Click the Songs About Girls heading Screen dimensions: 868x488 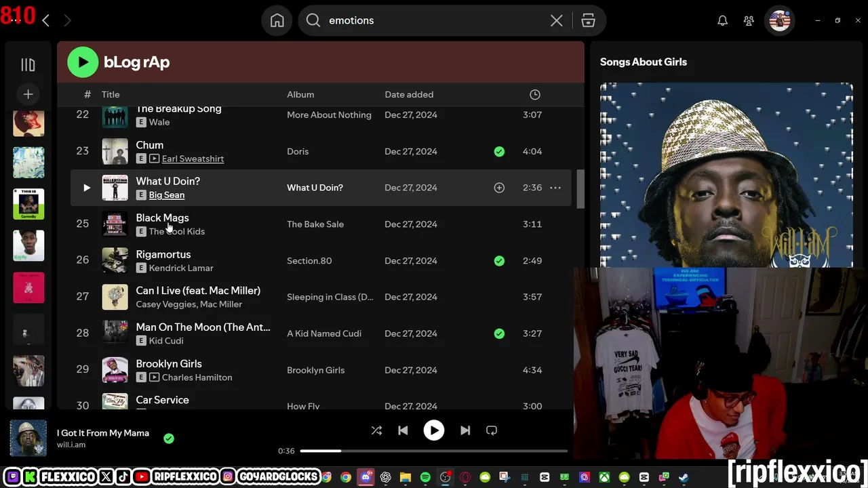tap(644, 62)
